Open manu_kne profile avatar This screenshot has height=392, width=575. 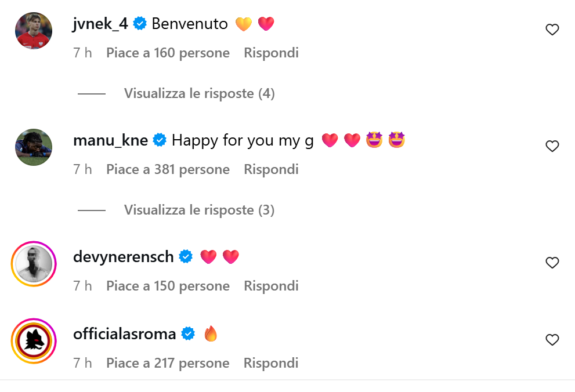(34, 147)
